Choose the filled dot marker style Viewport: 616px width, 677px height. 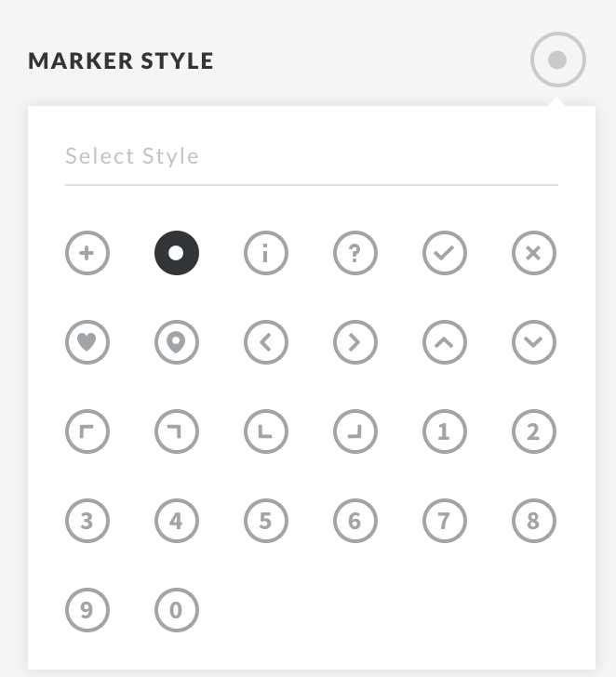click(x=177, y=253)
